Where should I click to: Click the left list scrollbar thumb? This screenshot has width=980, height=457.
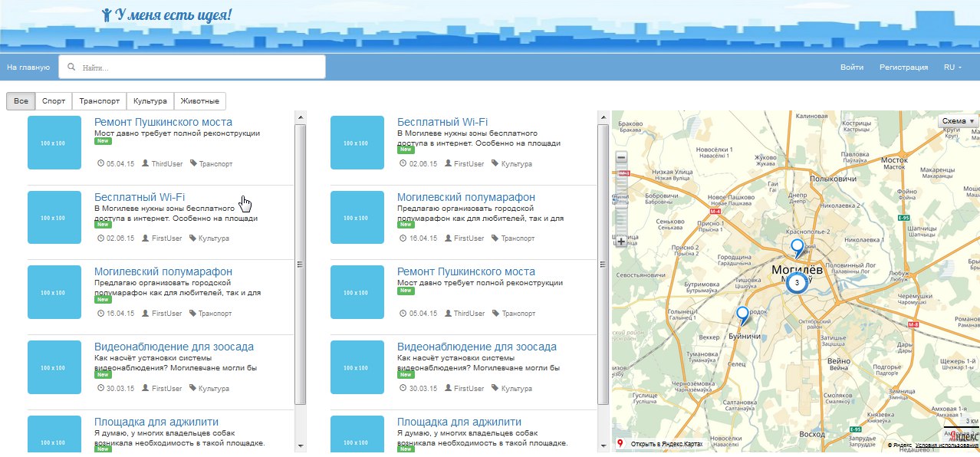coord(301,263)
